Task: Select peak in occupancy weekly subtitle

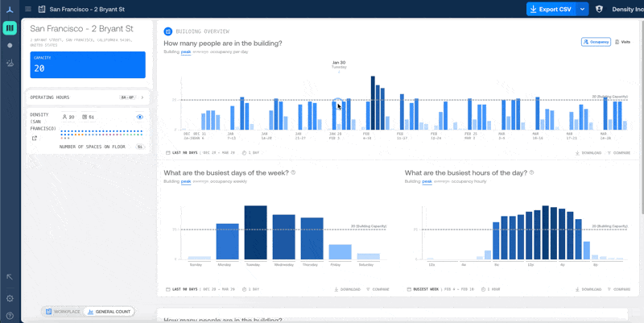Action: 186,181
